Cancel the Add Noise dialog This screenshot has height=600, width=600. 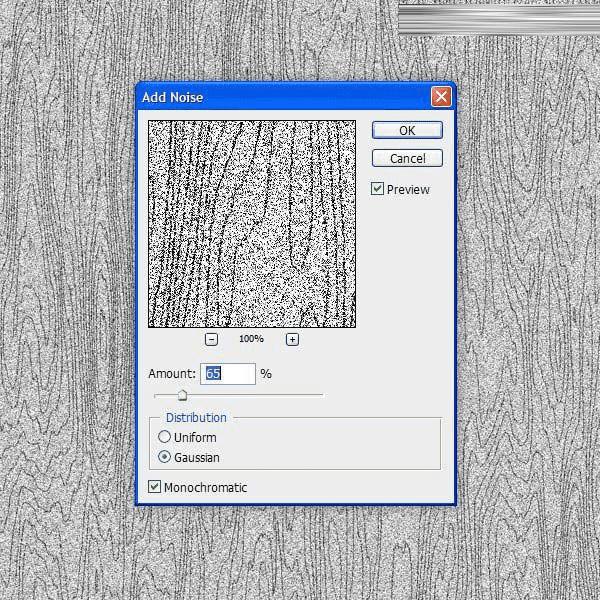[407, 158]
